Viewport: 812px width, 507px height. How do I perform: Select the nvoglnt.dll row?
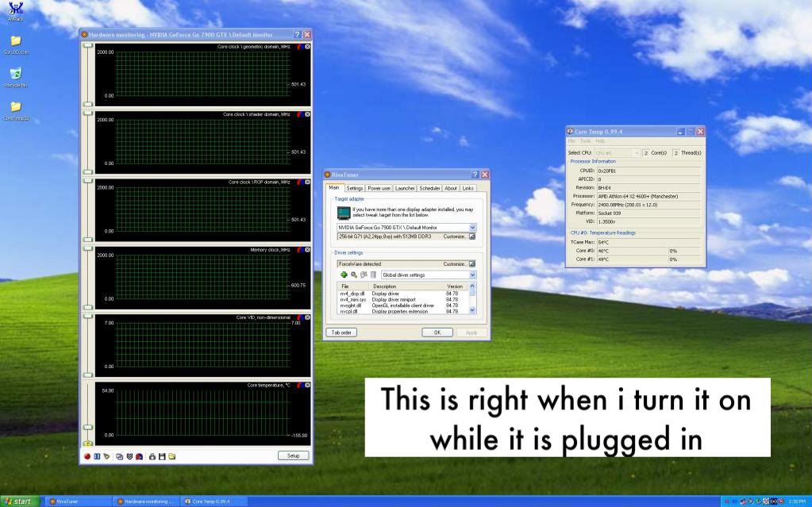pyautogui.click(x=403, y=305)
